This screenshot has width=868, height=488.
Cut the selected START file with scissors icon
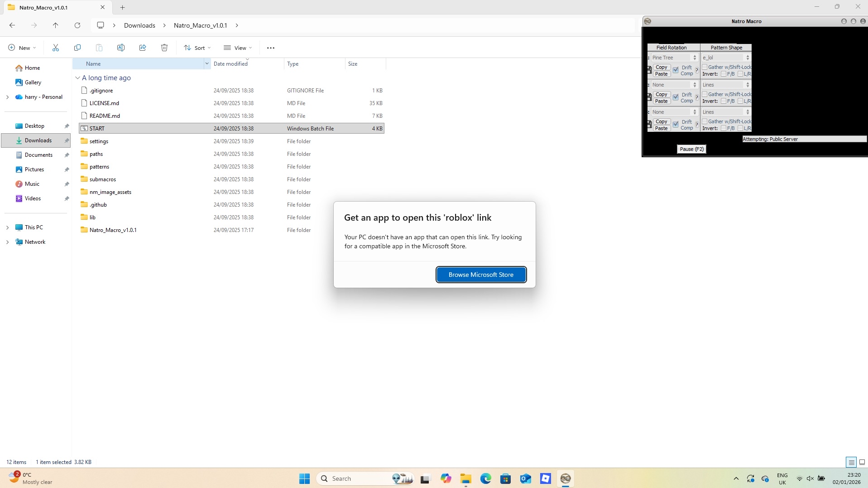pyautogui.click(x=56, y=47)
